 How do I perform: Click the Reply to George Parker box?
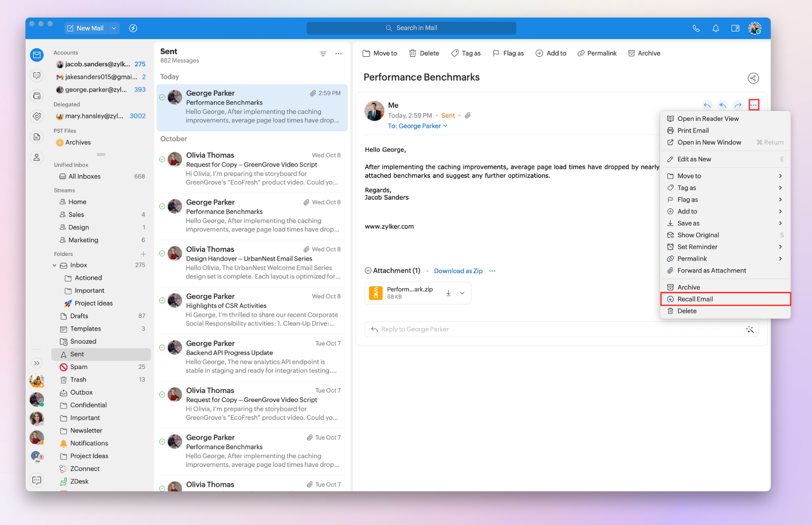click(x=562, y=329)
